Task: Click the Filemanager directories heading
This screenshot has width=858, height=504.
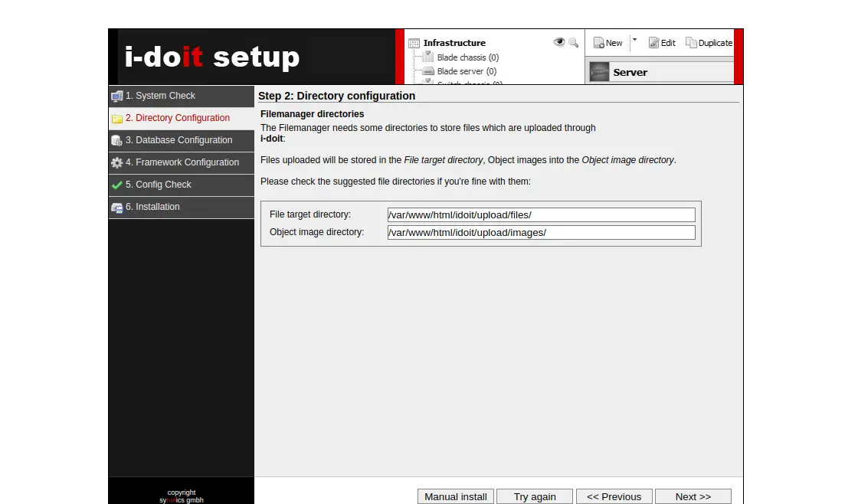Action: click(x=312, y=114)
